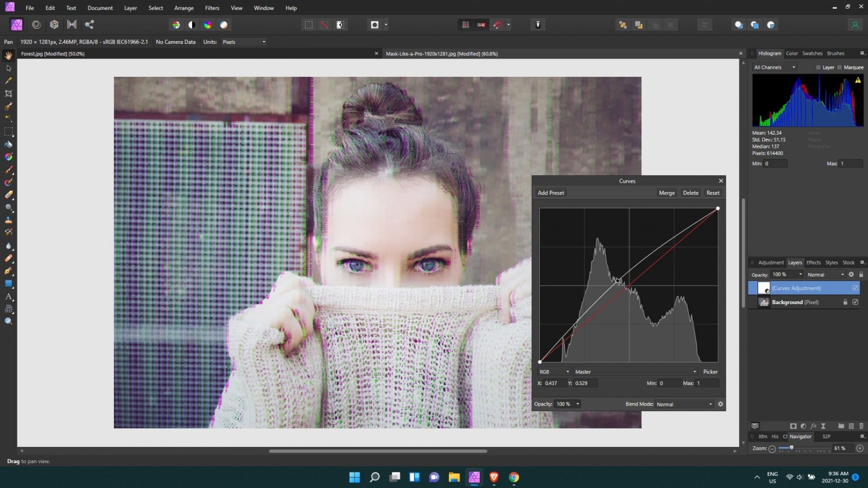868x488 pixels.
Task: Toggle Curves Adjustment layer visibility checkbox
Action: click(855, 288)
